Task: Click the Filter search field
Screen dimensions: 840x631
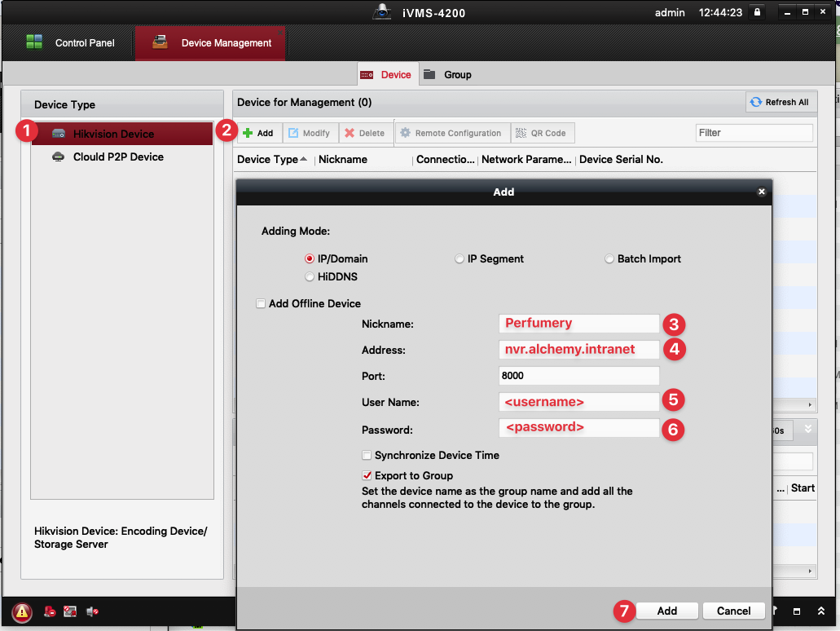Action: pos(754,133)
